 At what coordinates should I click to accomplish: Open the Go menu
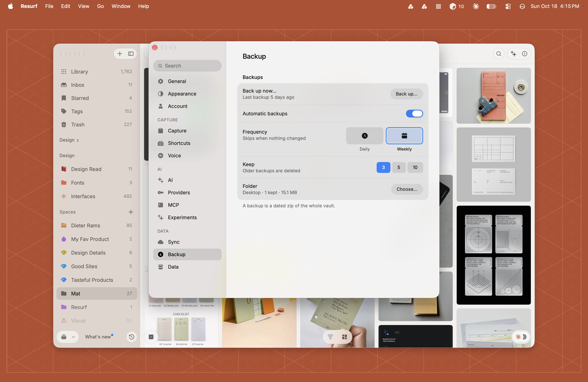(x=100, y=6)
